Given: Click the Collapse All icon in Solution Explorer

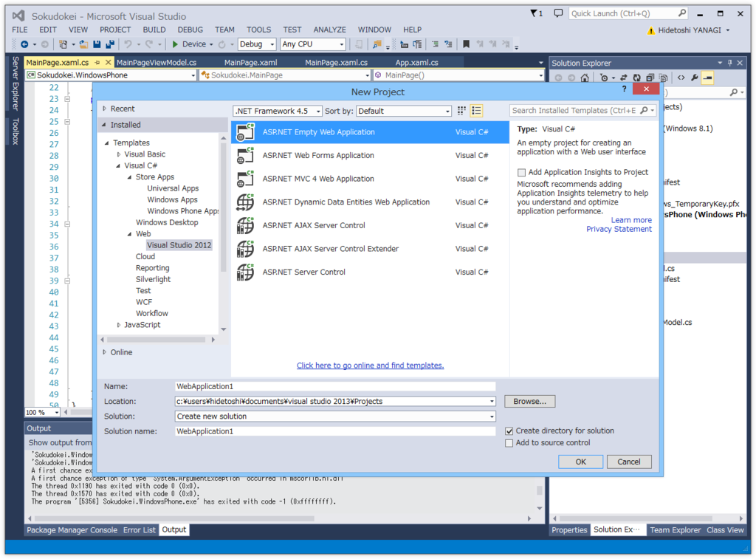Looking at the screenshot, I should (650, 78).
